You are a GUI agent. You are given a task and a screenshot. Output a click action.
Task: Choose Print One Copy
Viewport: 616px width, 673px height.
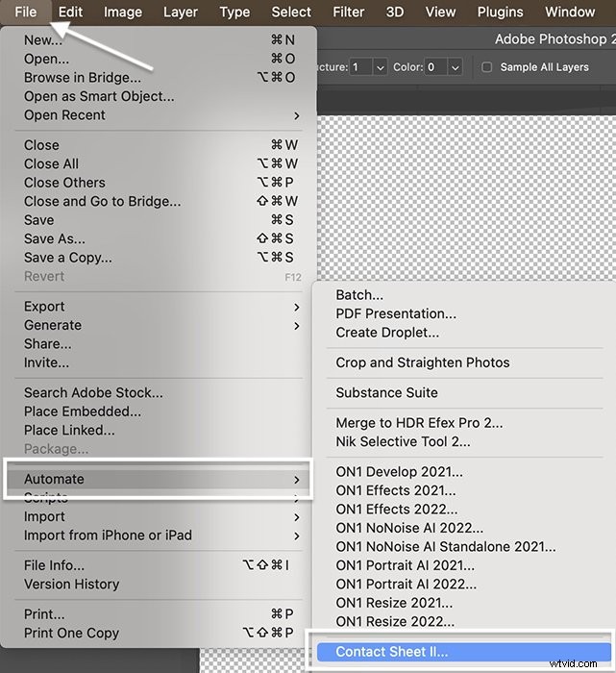[72, 633]
